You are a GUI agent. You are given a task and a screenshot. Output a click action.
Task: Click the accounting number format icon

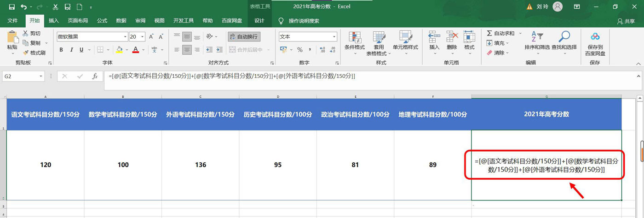pos(284,50)
